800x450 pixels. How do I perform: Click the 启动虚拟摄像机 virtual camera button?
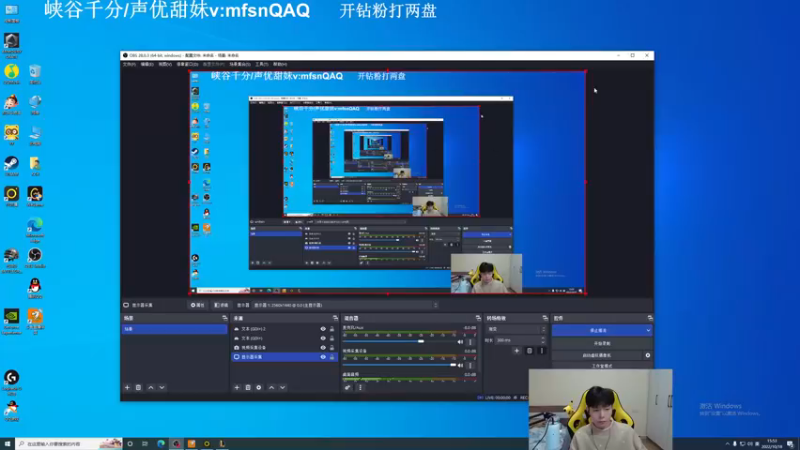[x=597, y=355]
